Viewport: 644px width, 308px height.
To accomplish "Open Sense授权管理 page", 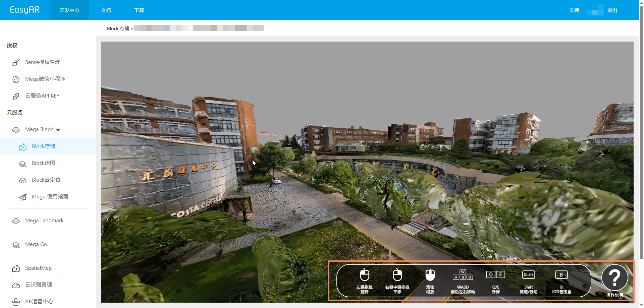I will pos(43,62).
